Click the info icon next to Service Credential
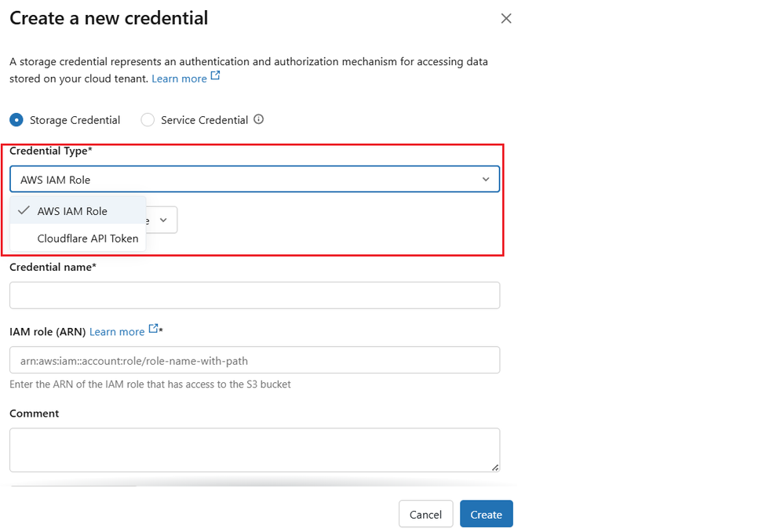Viewport: 784px width, 532px height. click(258, 119)
